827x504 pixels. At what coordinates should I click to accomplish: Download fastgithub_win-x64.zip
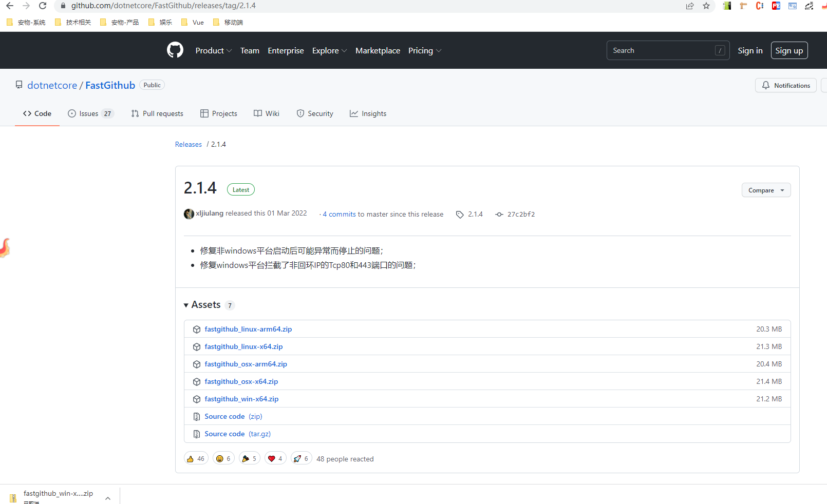pyautogui.click(x=241, y=399)
